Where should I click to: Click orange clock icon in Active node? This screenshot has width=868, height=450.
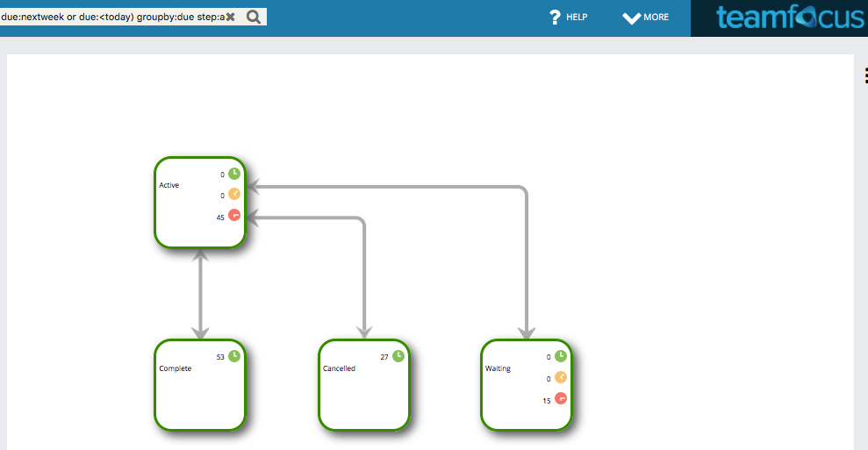(x=234, y=195)
